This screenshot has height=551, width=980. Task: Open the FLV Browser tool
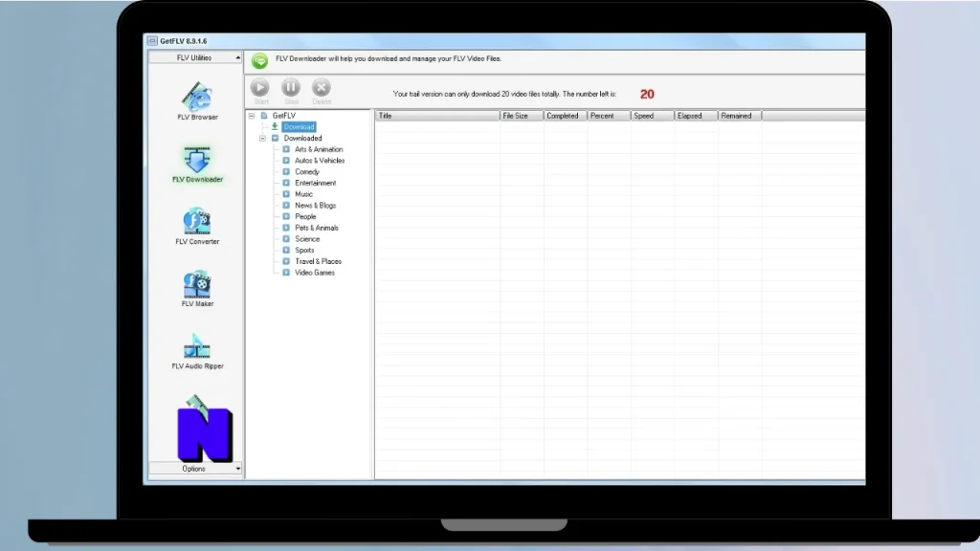point(197,101)
